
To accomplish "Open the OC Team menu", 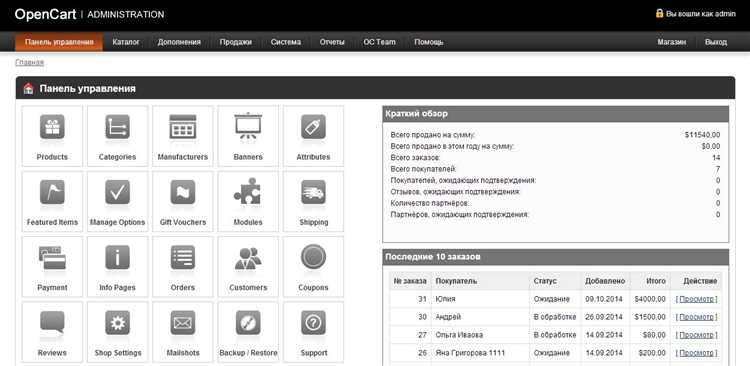I will click(379, 42).
